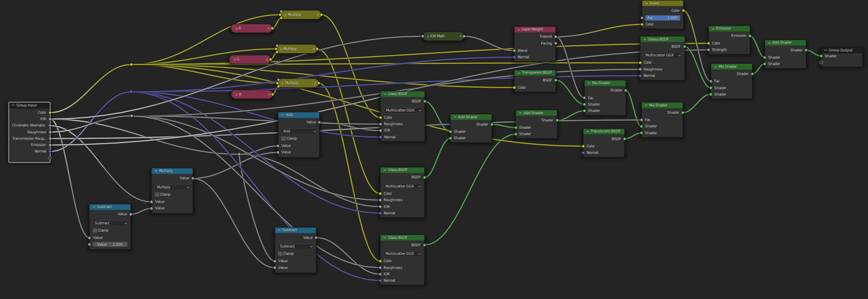Open operation dropdown in Subtract node with 1.000 value
868x299 pixels.
[x=110, y=223]
